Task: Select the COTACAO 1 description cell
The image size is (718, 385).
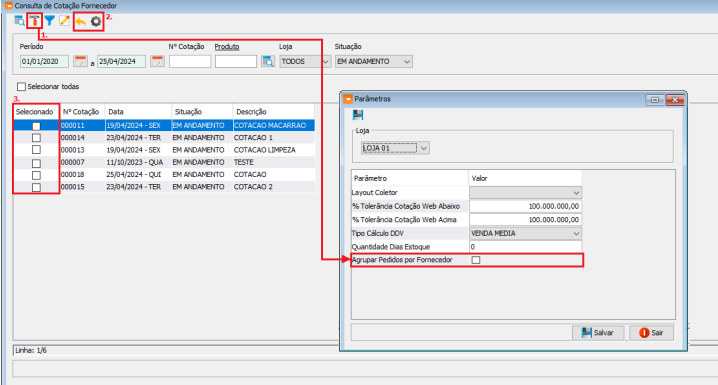Action: pos(273,138)
